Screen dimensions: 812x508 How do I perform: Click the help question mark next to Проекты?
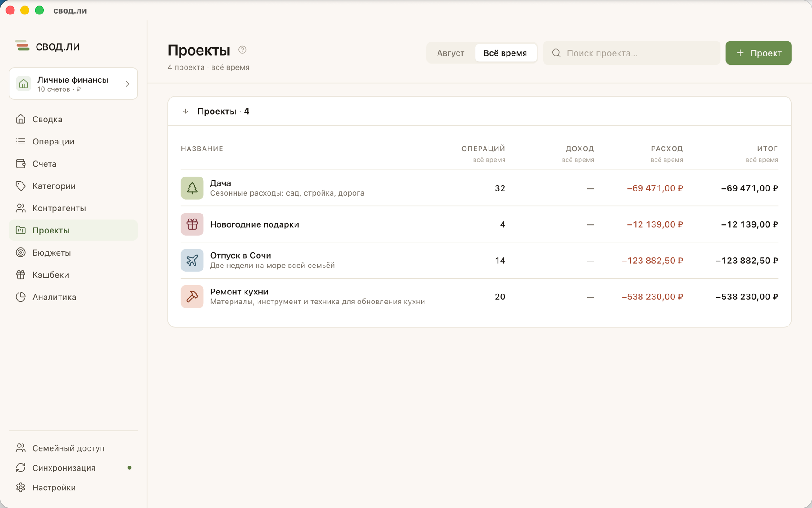click(242, 50)
